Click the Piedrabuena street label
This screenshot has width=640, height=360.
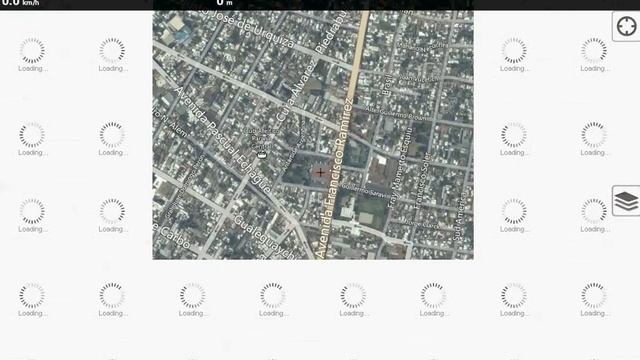point(332,33)
